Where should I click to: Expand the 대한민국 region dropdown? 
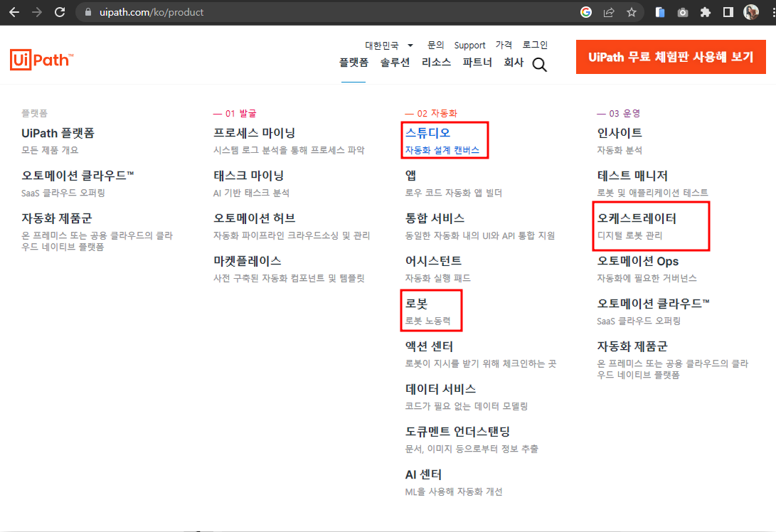pyautogui.click(x=389, y=46)
